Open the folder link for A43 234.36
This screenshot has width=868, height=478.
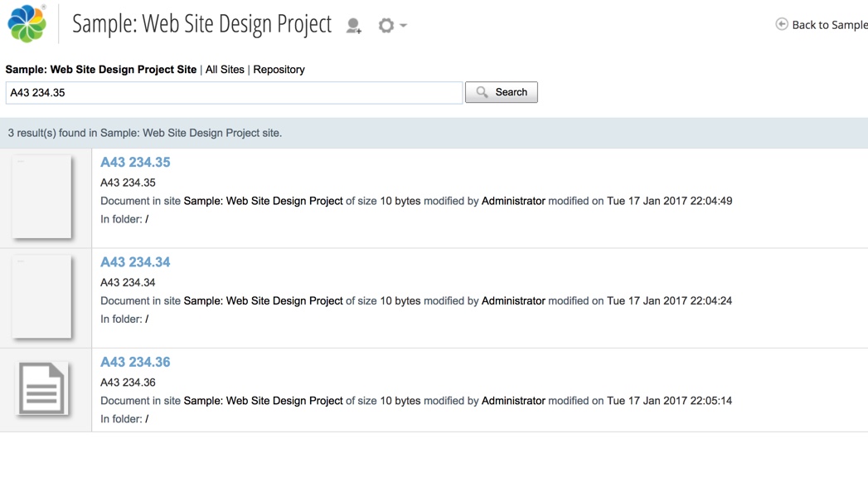pyautogui.click(x=147, y=419)
